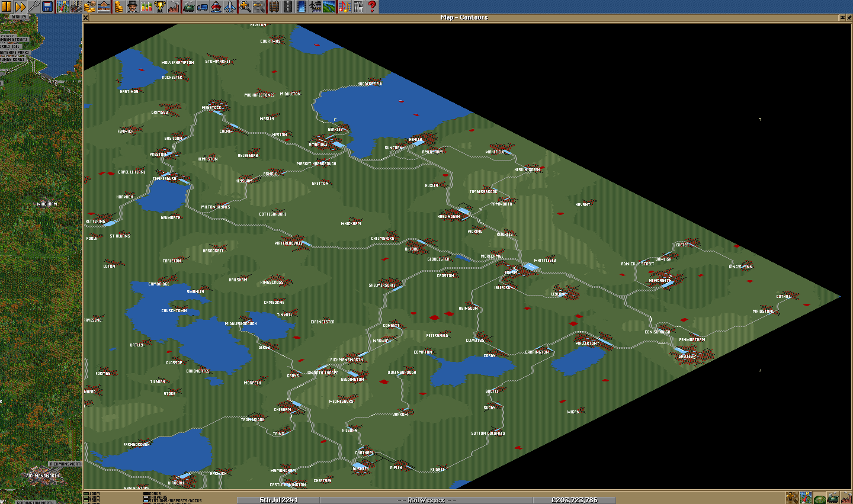Open the road construction tool

(287, 7)
